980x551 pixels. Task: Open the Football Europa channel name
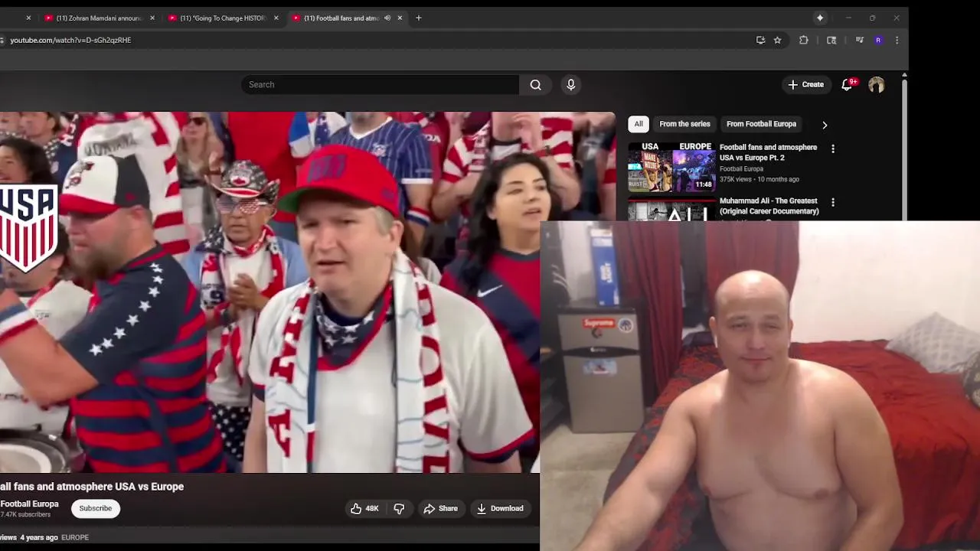(x=29, y=504)
